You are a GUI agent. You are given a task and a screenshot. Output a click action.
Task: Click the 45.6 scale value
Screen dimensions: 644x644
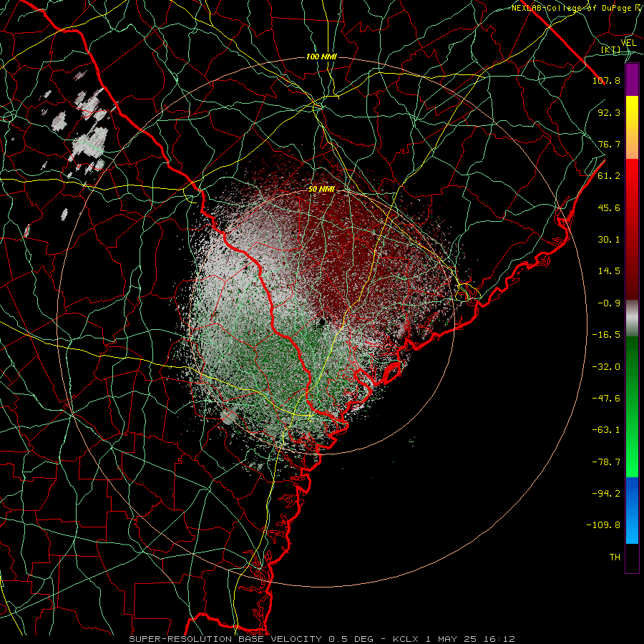(x=609, y=208)
